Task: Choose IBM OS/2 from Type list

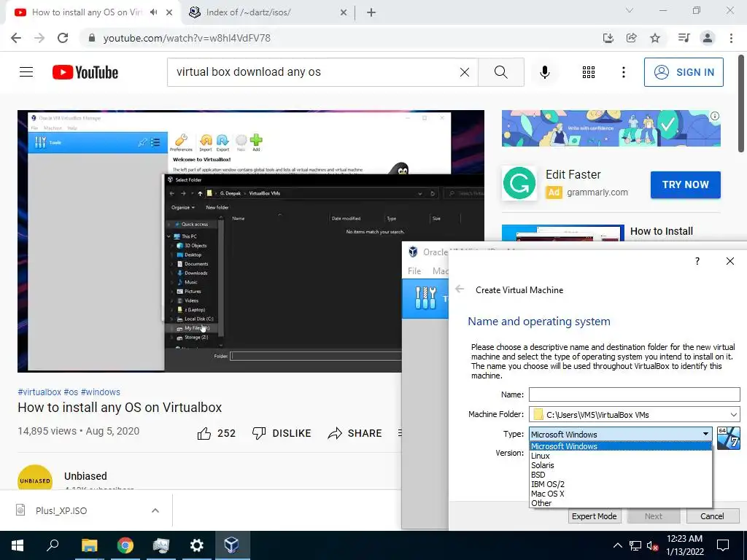Action: click(620, 484)
